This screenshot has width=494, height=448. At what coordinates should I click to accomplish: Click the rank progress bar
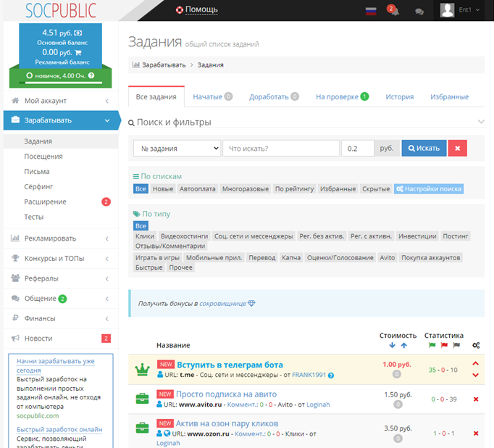coord(61,83)
